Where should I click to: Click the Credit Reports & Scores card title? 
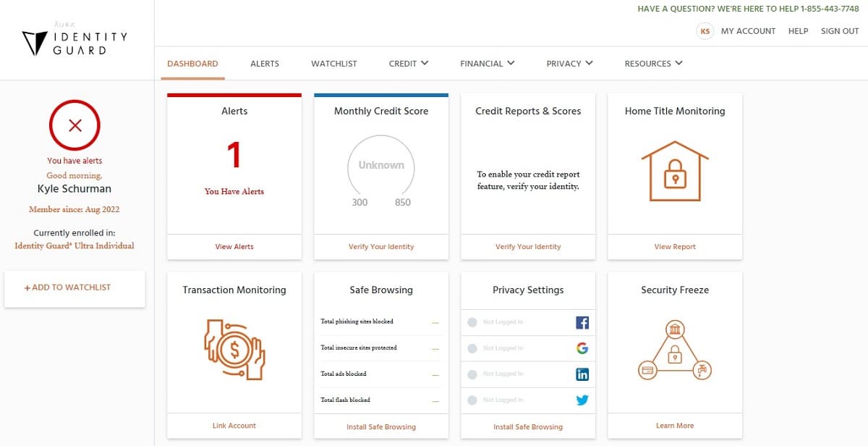528,111
